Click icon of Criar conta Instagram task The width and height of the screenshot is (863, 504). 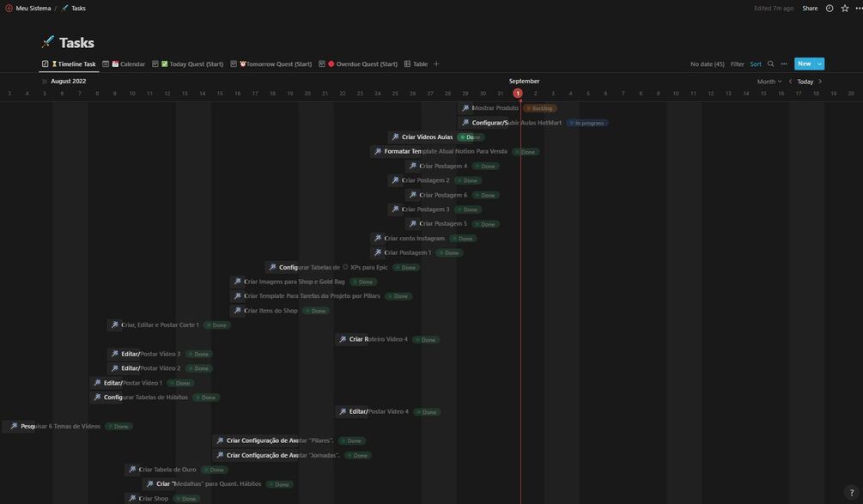coord(378,238)
